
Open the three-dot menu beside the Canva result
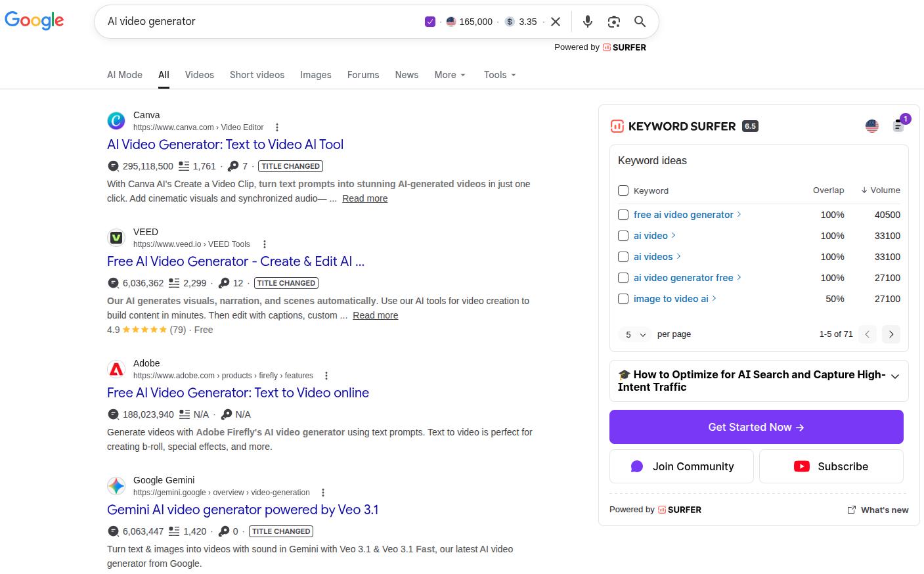[277, 127]
